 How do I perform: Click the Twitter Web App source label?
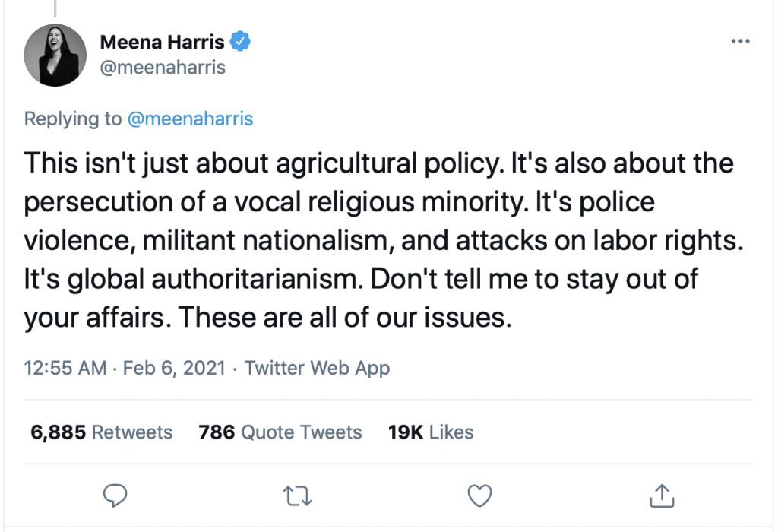tap(317, 368)
